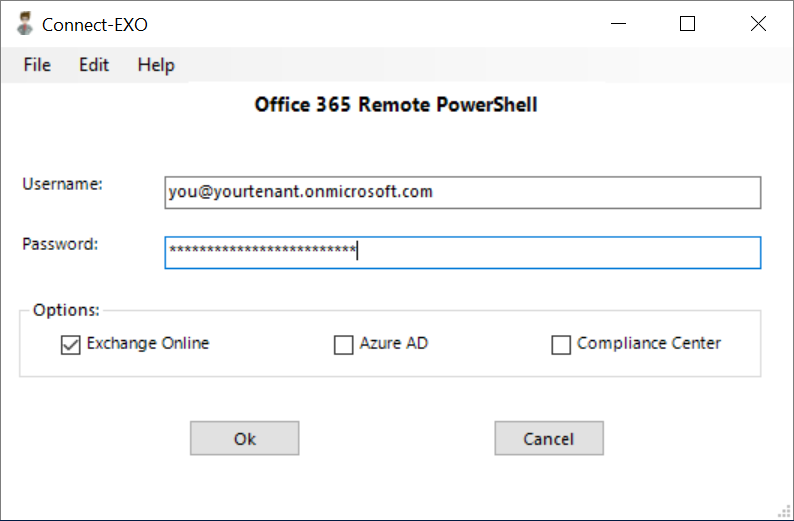Focus the Password input field

(x=462, y=253)
